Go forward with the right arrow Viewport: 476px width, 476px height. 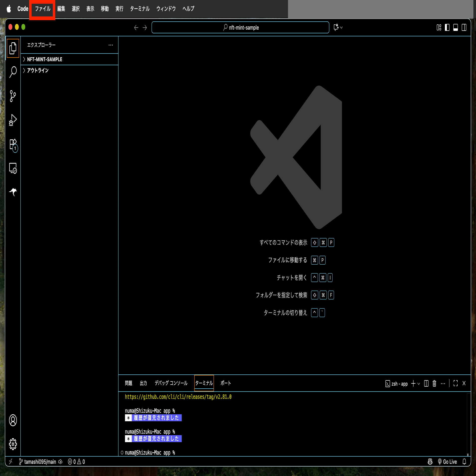click(x=145, y=28)
